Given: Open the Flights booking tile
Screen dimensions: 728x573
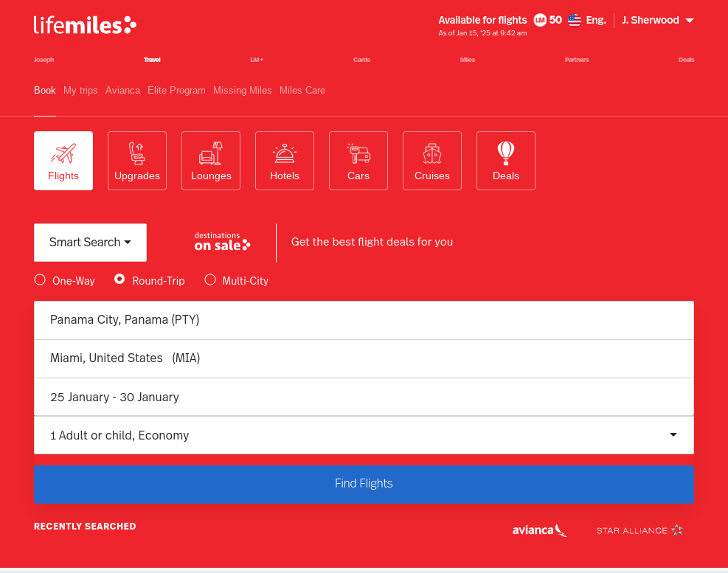Looking at the screenshot, I should [63, 161].
